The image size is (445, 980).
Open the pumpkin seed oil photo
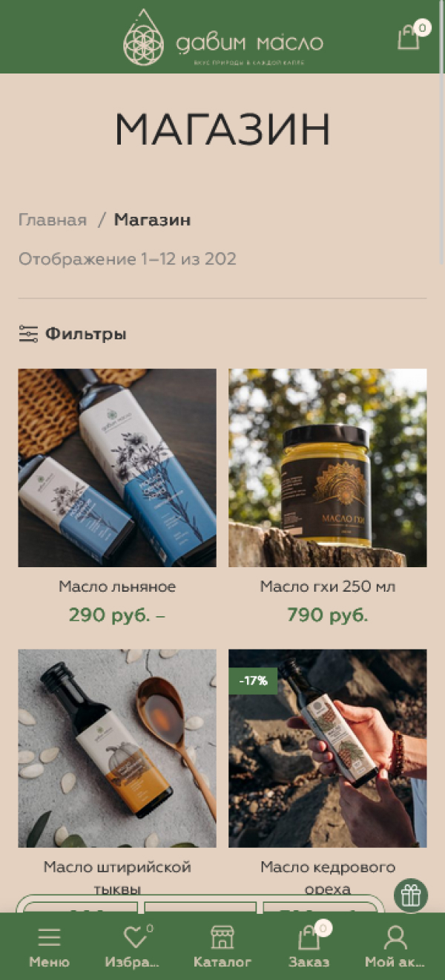117,748
